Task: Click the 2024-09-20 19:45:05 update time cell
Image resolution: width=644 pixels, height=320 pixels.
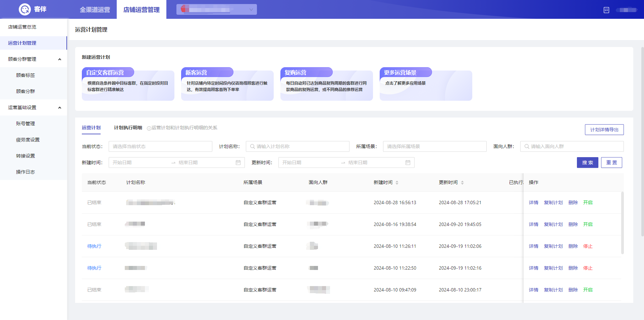Action: coord(460,224)
